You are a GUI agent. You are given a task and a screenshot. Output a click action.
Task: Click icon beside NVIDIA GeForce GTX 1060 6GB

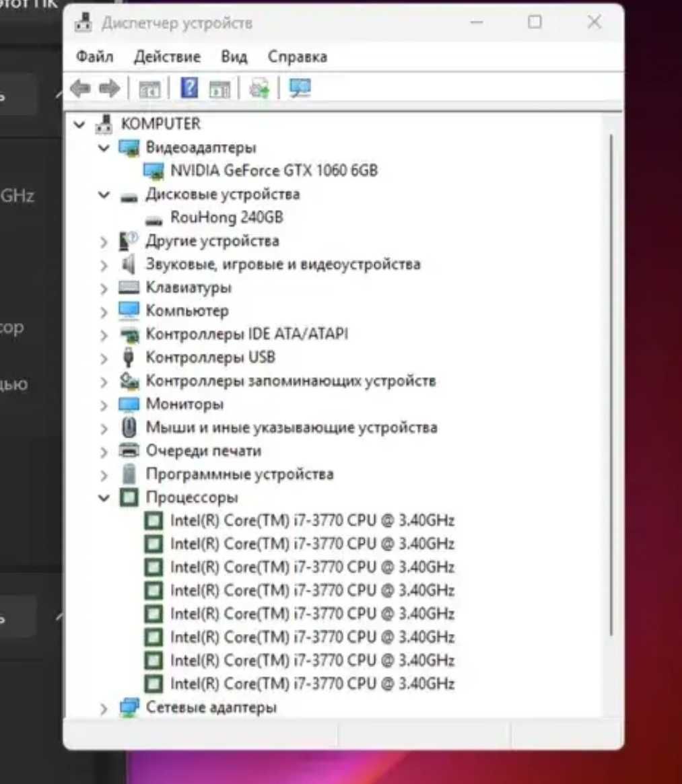[x=154, y=171]
